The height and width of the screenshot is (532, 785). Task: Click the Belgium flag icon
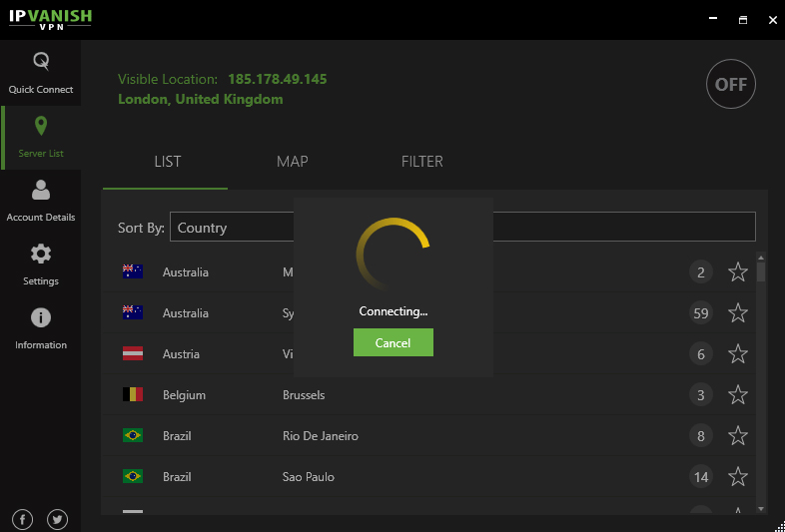click(x=133, y=394)
